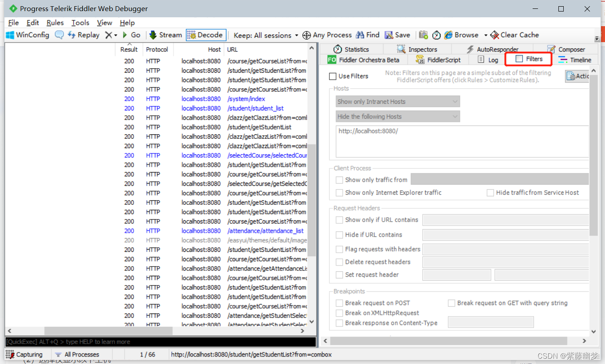Select the Filters tab

click(x=529, y=59)
